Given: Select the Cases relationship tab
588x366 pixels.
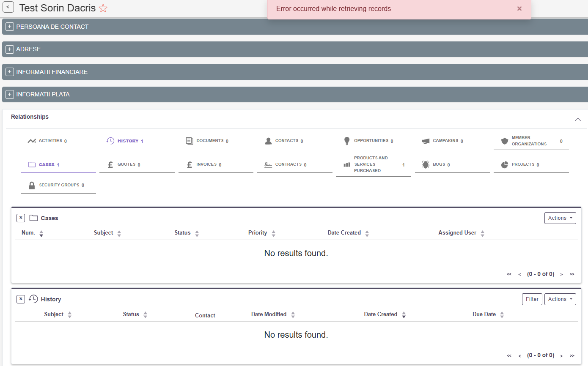Looking at the screenshot, I should 58,164.
